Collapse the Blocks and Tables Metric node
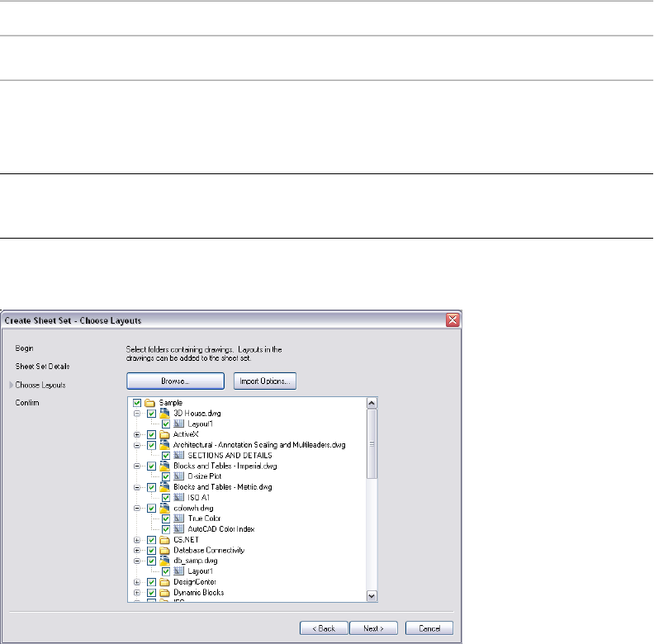 pos(137,487)
